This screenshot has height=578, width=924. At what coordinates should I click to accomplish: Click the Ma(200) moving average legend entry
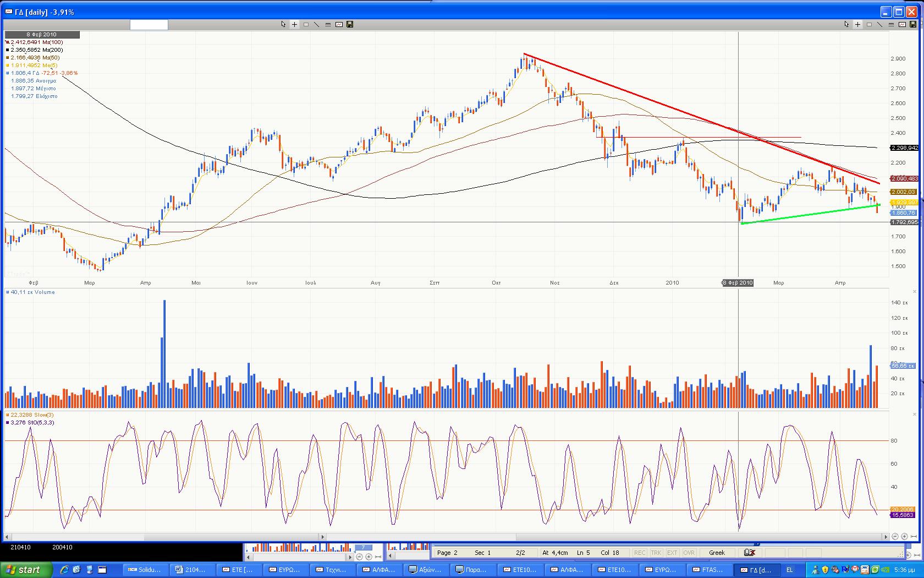point(36,50)
